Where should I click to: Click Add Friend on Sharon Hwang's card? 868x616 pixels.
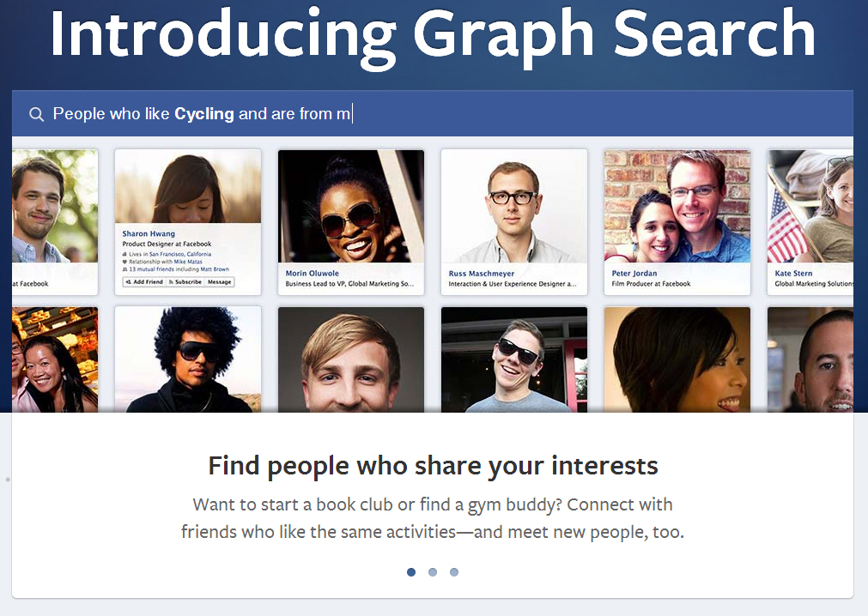tap(144, 282)
